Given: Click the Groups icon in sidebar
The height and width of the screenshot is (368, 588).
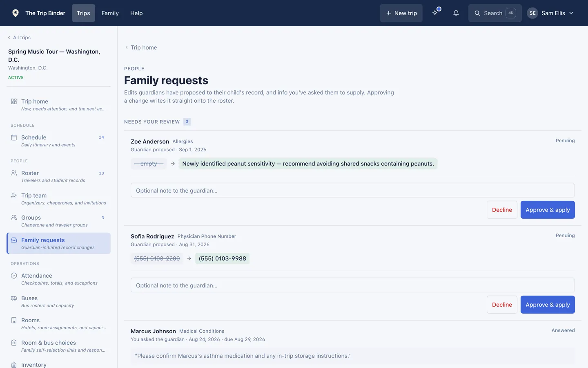Looking at the screenshot, I should pyautogui.click(x=14, y=218).
